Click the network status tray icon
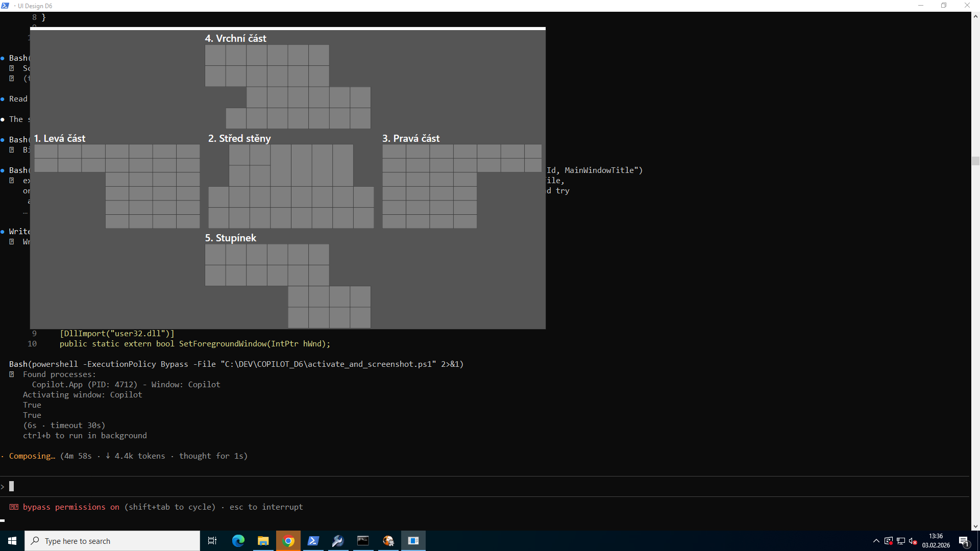The height and width of the screenshot is (551, 980). (901, 541)
